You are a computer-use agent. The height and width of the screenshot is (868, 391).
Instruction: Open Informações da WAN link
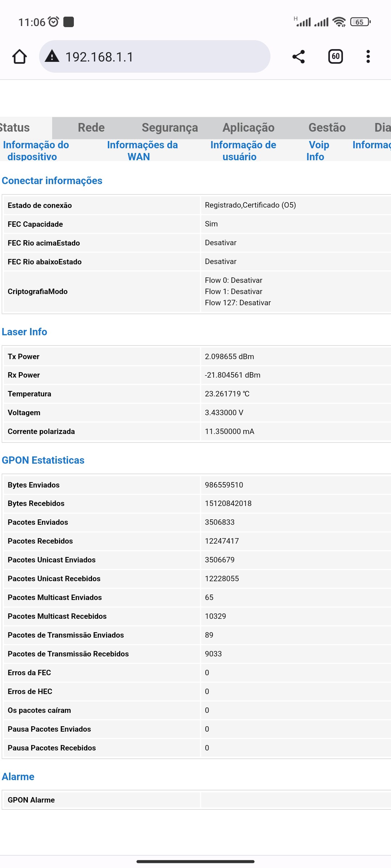pos(142,150)
